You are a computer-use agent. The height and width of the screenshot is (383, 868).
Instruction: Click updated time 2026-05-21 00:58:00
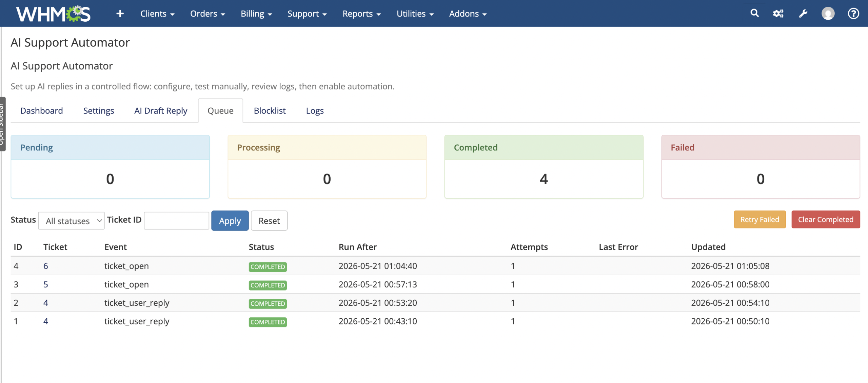point(730,284)
